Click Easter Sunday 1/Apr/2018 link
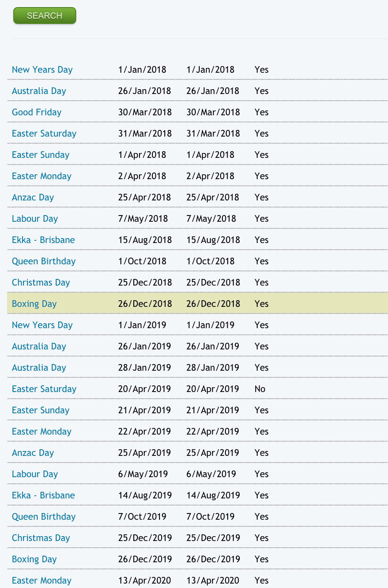This screenshot has height=588, width=388. [x=41, y=155]
